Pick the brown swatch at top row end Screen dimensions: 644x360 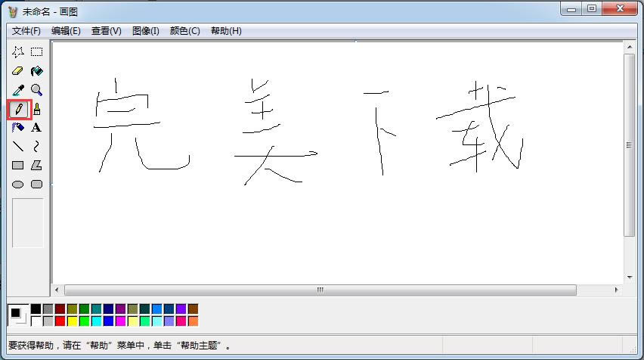(x=193, y=309)
